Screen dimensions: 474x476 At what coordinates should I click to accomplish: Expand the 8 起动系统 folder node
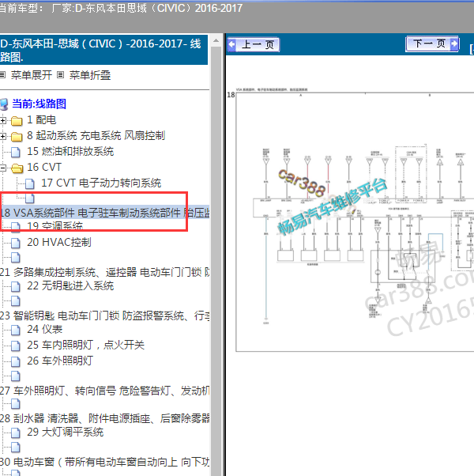(2, 136)
